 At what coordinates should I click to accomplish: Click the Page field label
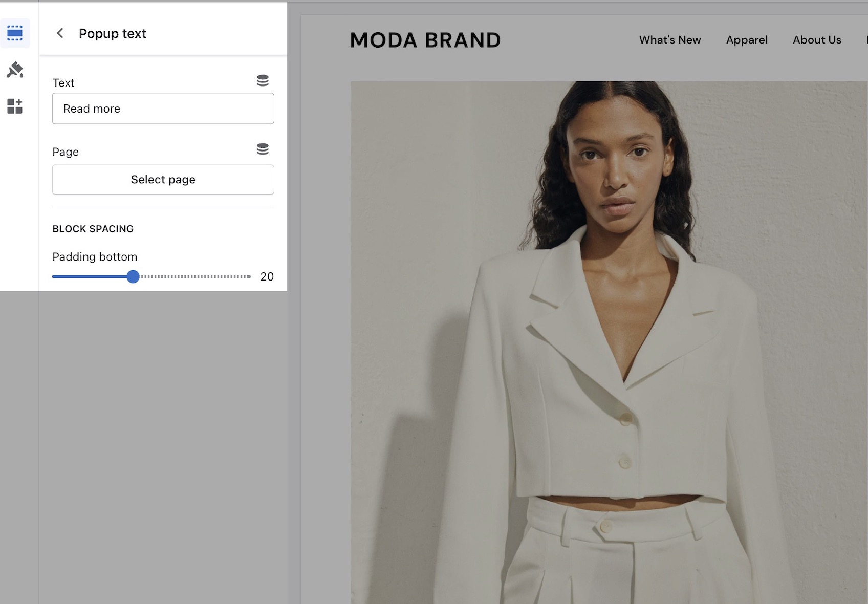(x=66, y=152)
